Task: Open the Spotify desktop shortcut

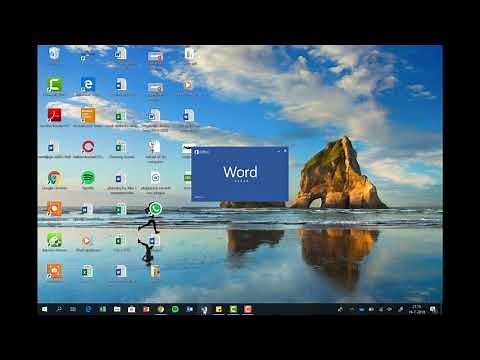Action: click(88, 178)
